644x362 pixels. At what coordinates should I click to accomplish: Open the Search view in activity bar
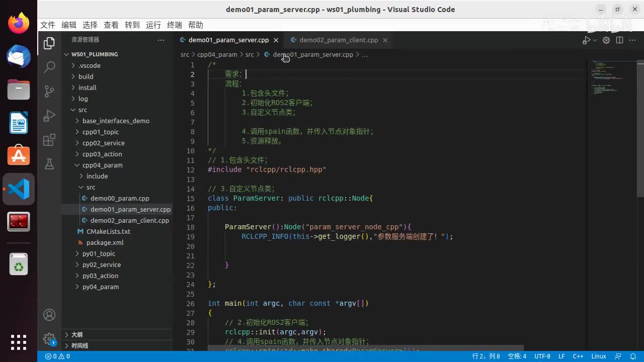click(49, 67)
